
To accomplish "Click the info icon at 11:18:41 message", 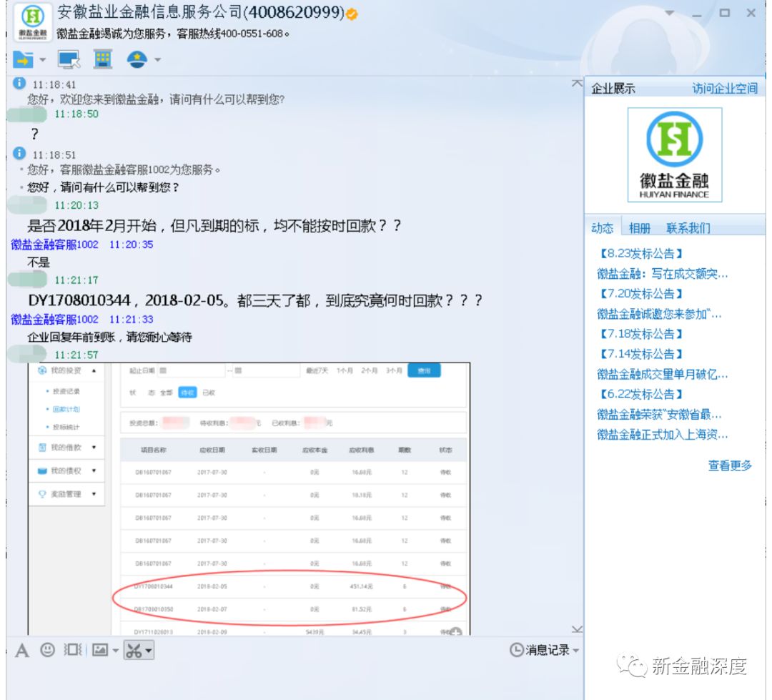I will coord(19,83).
